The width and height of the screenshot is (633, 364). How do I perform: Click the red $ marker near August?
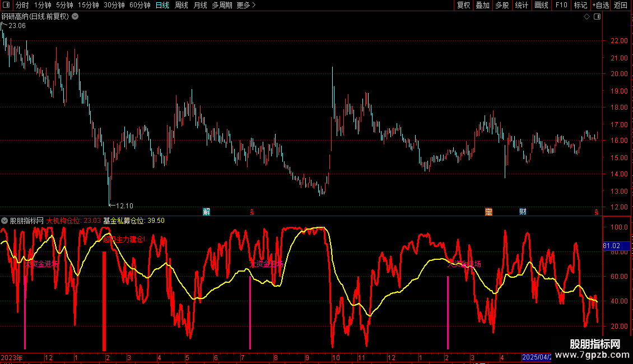(252, 212)
